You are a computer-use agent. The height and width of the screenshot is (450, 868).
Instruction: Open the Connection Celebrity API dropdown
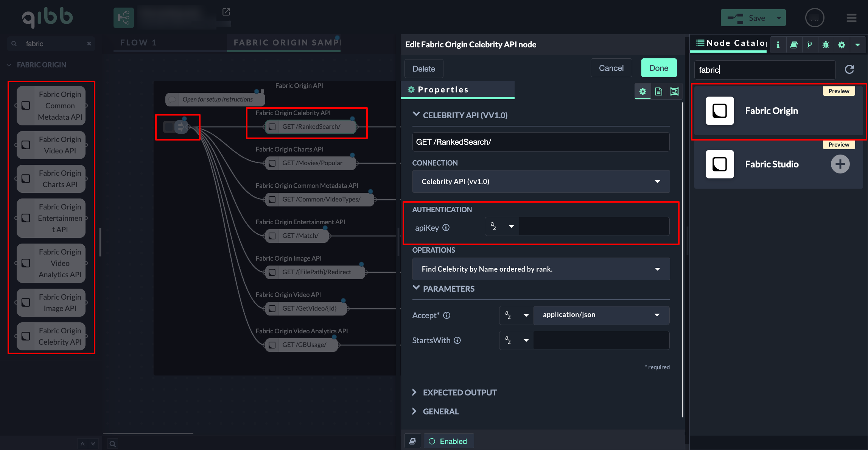tap(541, 181)
